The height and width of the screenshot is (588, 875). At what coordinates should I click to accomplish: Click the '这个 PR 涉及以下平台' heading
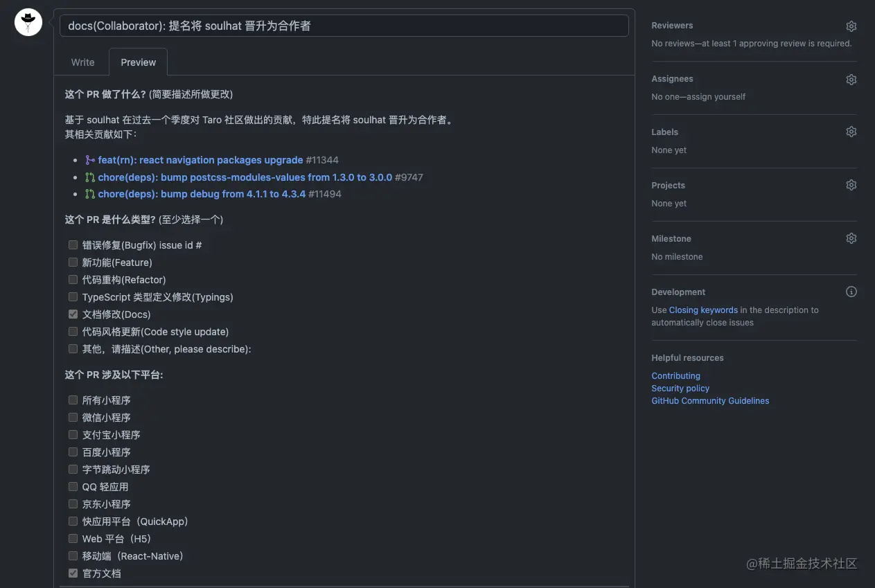tap(114, 375)
